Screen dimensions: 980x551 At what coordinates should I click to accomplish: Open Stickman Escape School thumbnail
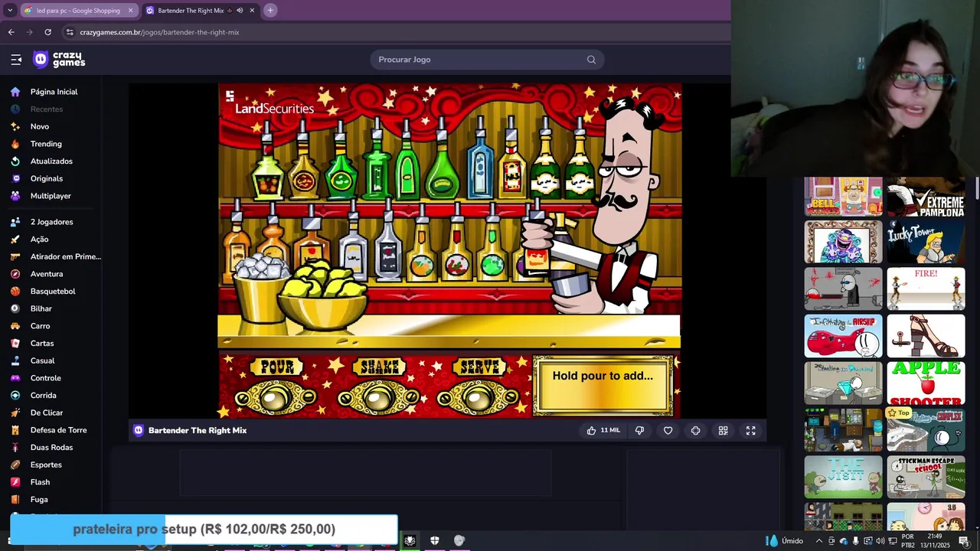pos(926,477)
